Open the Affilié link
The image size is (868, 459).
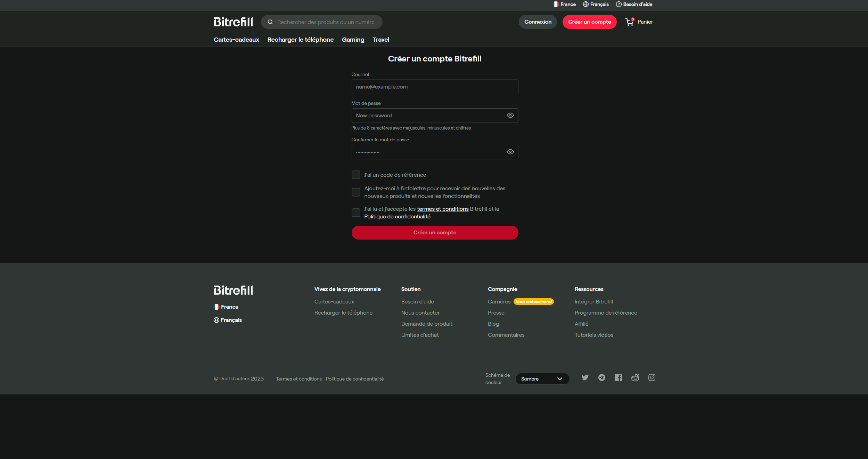click(x=582, y=324)
